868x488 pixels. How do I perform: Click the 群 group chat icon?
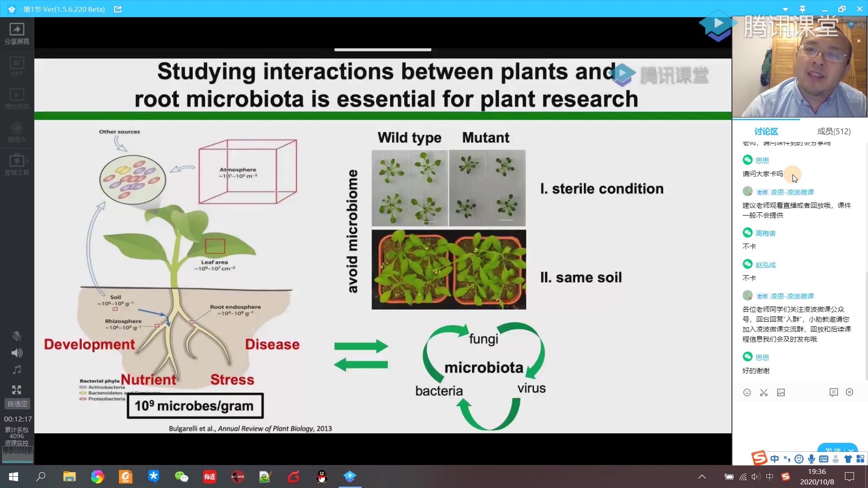(834, 392)
